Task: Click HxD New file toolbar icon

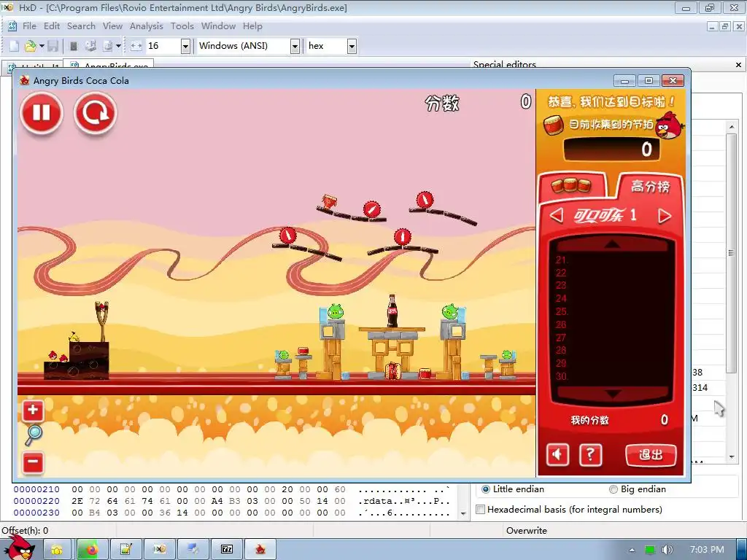Action: click(15, 46)
